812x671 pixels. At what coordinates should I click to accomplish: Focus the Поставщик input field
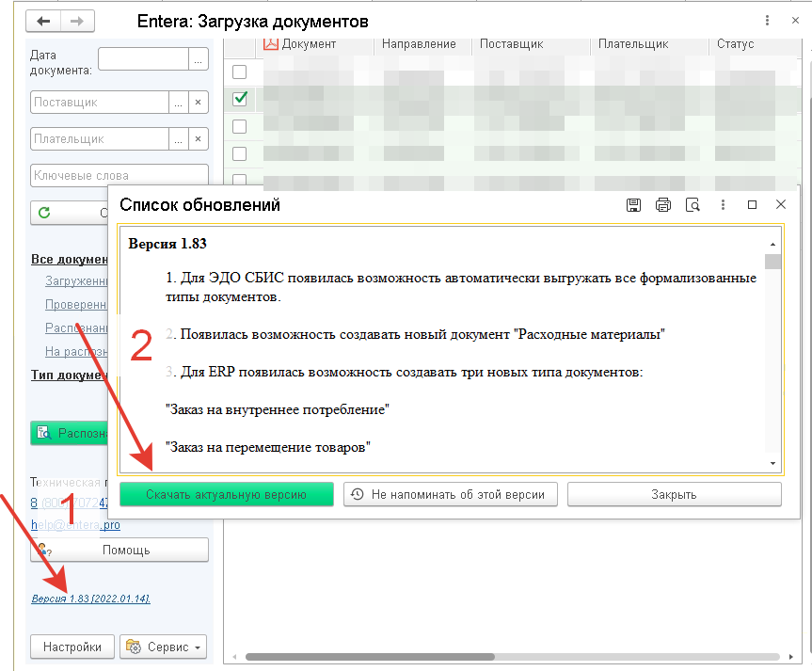(100, 102)
